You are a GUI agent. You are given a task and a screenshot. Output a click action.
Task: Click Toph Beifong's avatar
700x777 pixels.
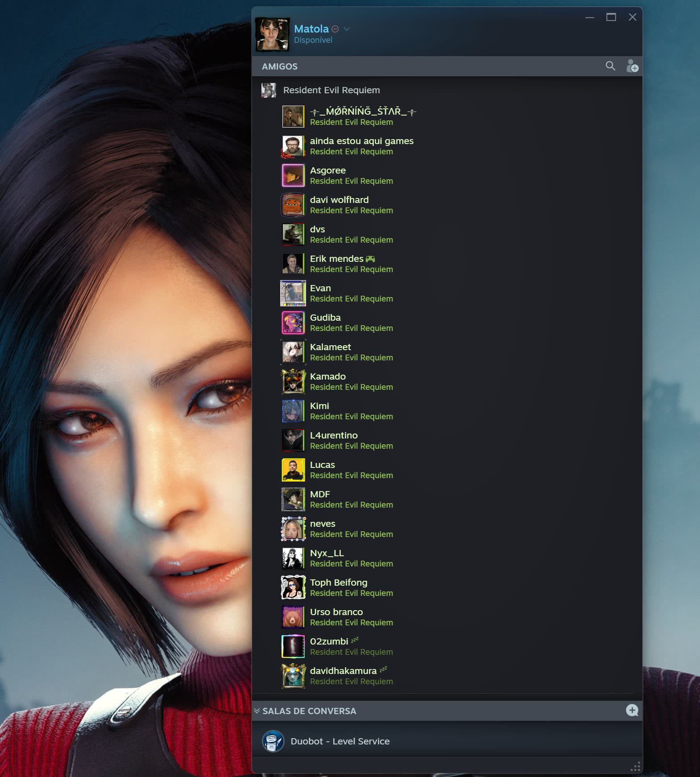tap(293, 587)
